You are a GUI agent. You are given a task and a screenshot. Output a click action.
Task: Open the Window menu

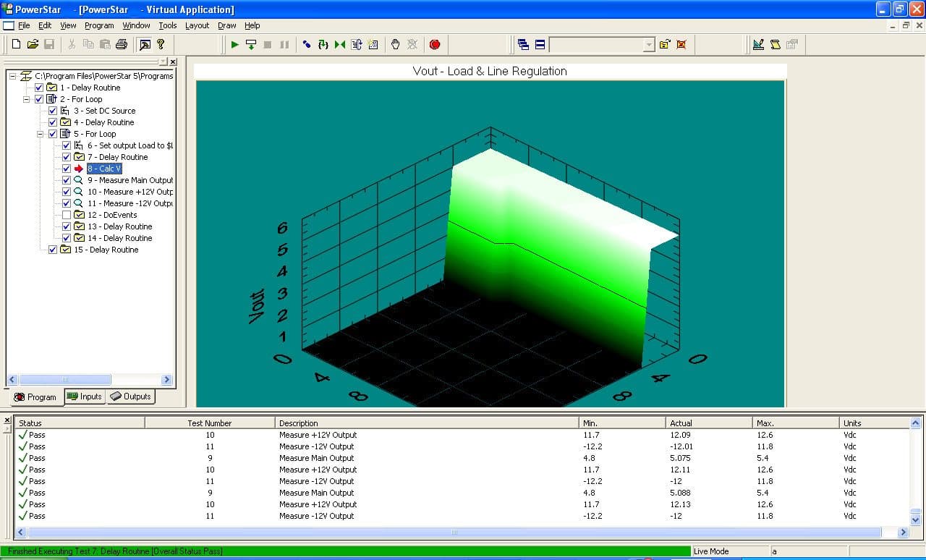(x=136, y=25)
